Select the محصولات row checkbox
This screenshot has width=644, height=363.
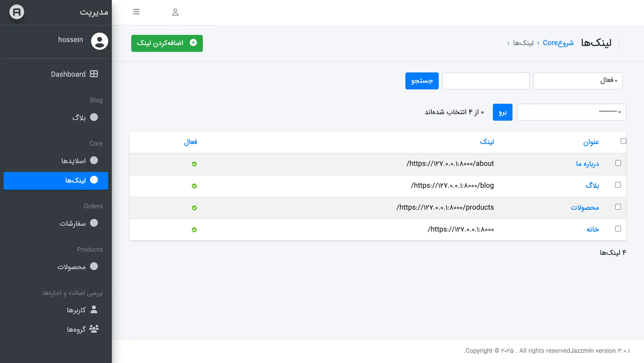[618, 207]
